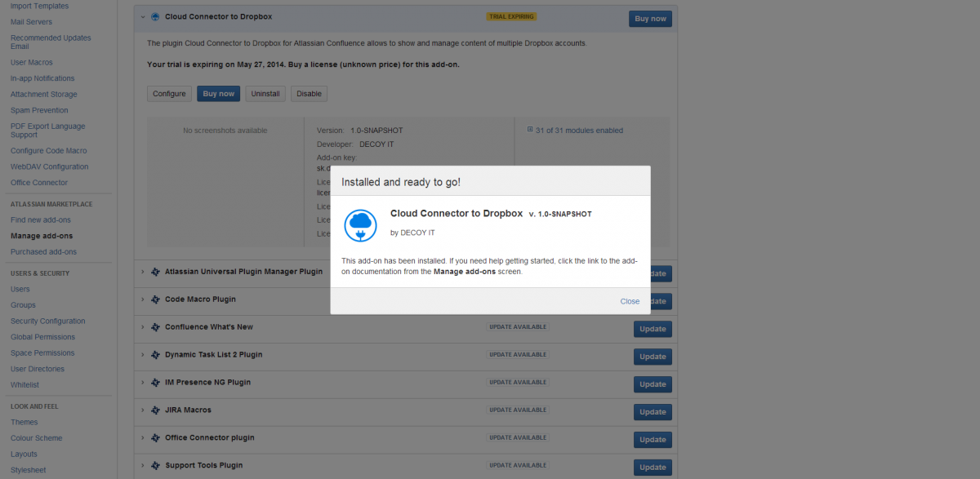The width and height of the screenshot is (980, 479).
Task: Click Buy now in the plugin header bar
Action: point(650,19)
